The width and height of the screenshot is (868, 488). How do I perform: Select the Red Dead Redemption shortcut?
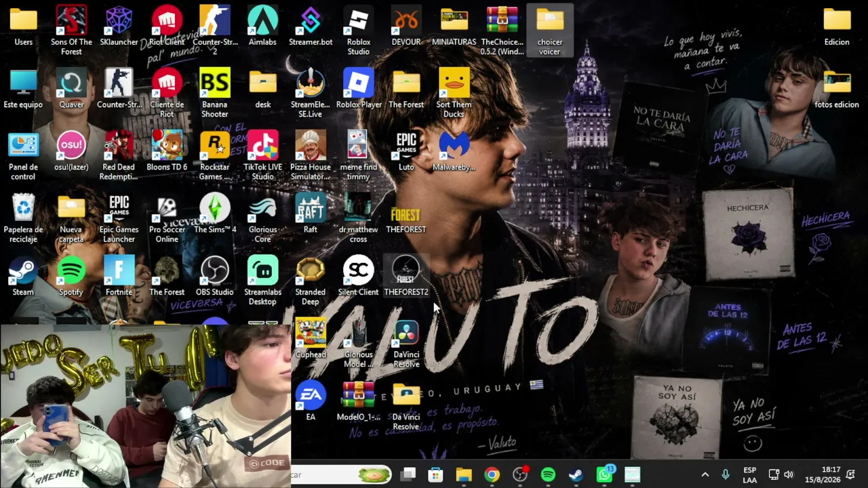coord(119,155)
